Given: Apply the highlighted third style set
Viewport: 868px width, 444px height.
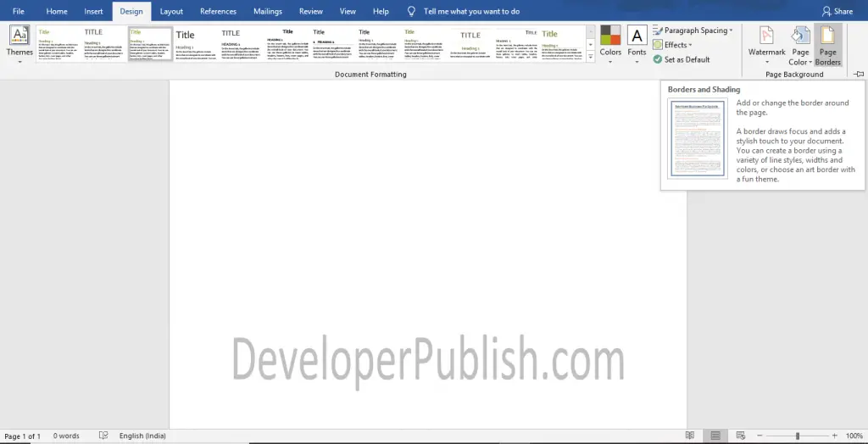Looking at the screenshot, I should click(x=149, y=43).
